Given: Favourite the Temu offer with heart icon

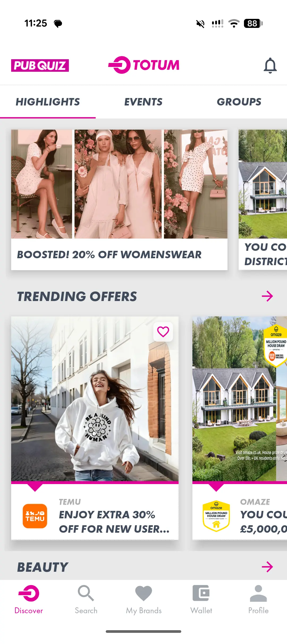Looking at the screenshot, I should [x=163, y=332].
